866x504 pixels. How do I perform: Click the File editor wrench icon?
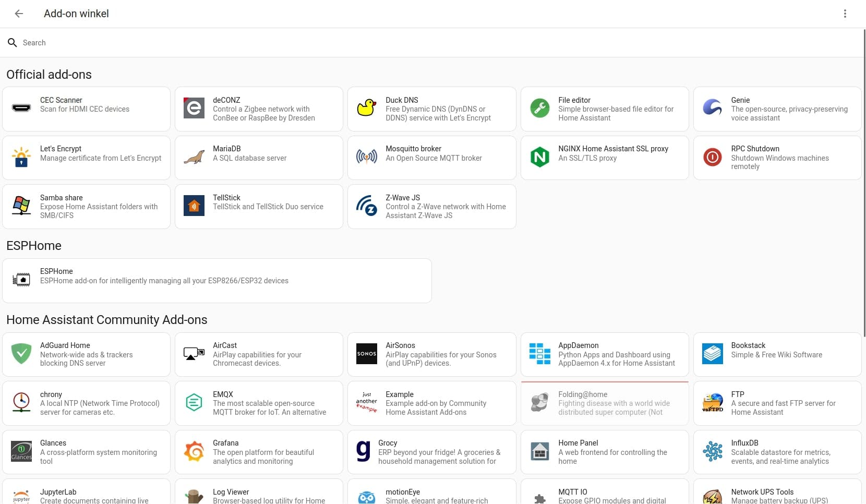pyautogui.click(x=539, y=109)
